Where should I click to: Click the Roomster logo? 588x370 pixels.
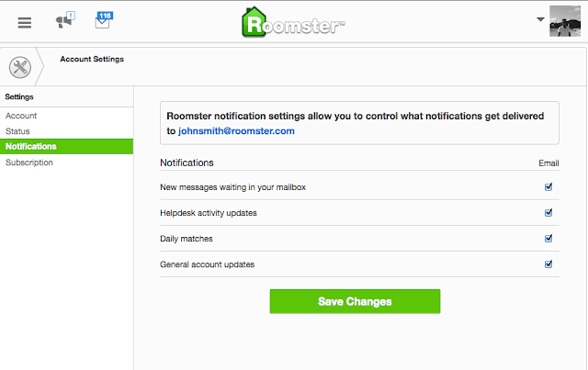(293, 22)
